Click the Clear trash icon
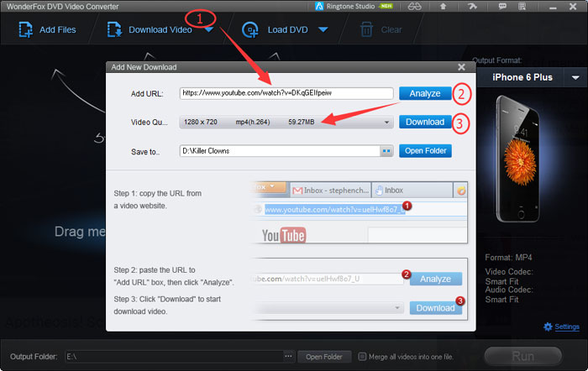This screenshot has height=371, width=588. pyautogui.click(x=366, y=29)
